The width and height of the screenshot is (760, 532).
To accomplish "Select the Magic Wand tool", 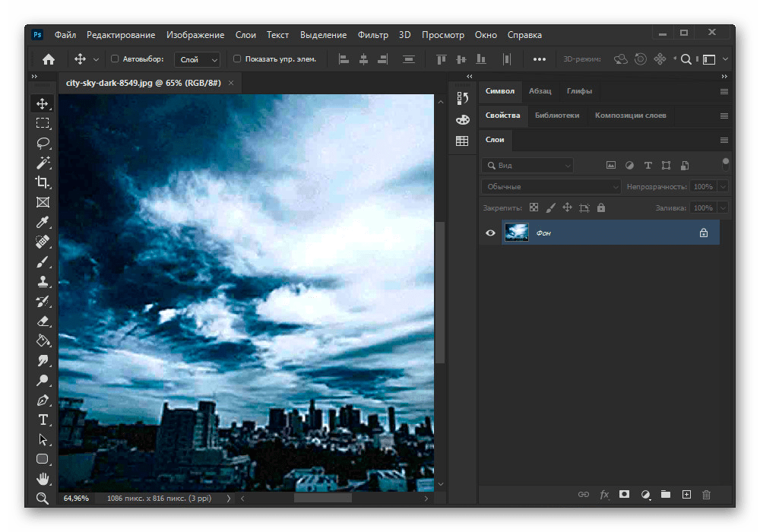I will tap(43, 163).
